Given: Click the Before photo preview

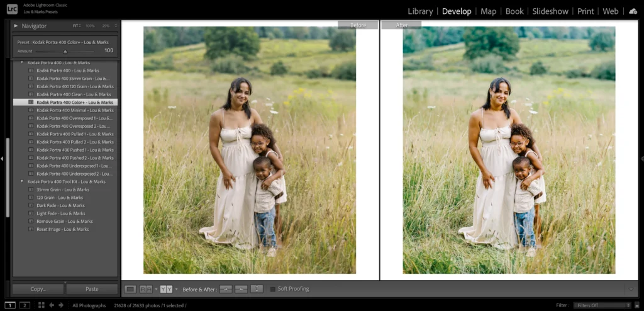Looking at the screenshot, I should coord(249,150).
